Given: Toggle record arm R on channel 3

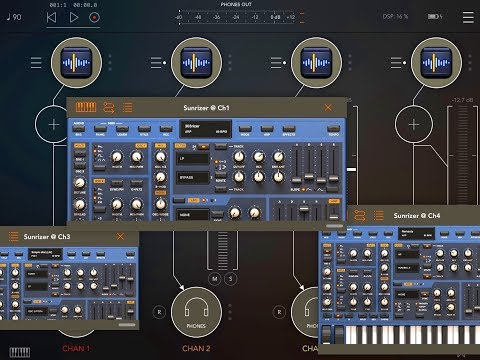Looking at the screenshot, I should [279, 312].
